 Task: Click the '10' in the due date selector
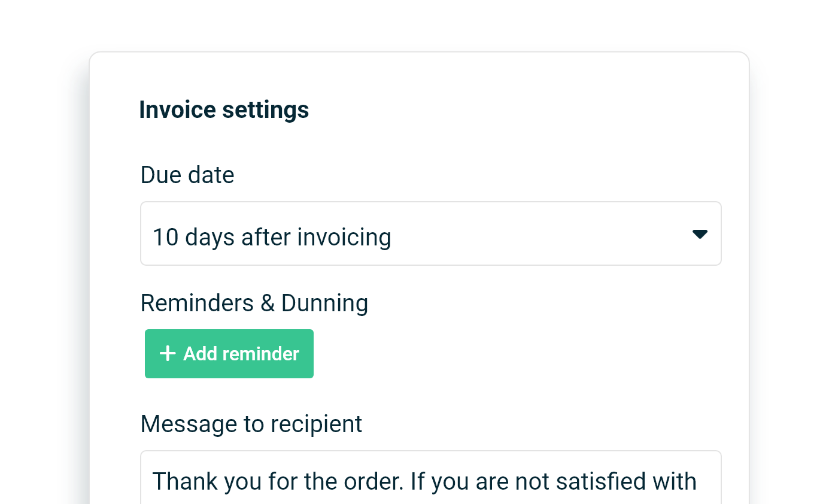166,238
